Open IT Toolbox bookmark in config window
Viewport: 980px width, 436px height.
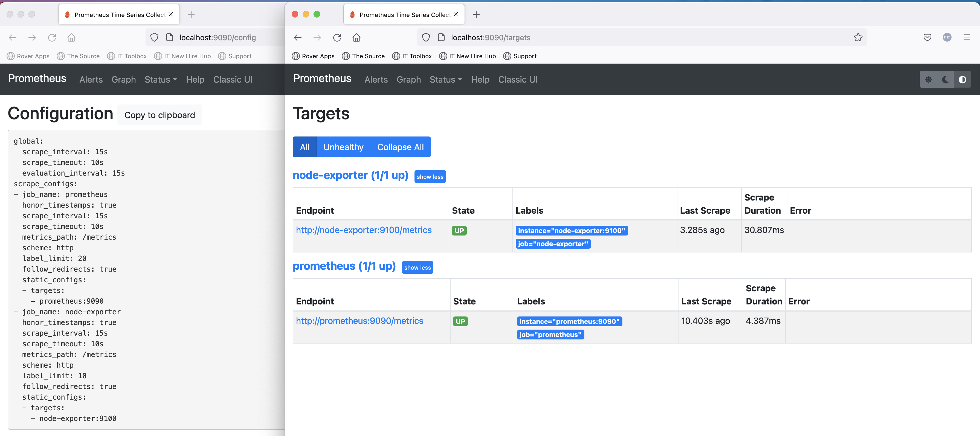(127, 56)
